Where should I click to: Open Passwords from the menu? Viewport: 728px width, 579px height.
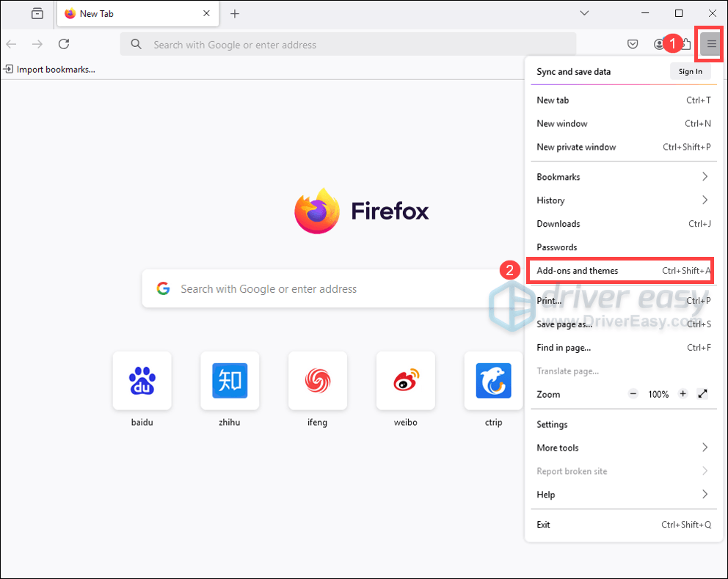click(x=624, y=247)
